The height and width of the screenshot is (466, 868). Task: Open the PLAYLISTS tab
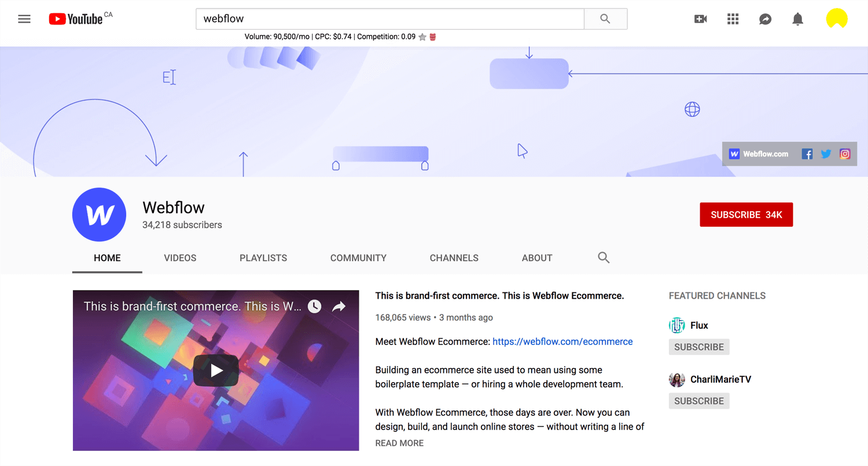click(263, 258)
